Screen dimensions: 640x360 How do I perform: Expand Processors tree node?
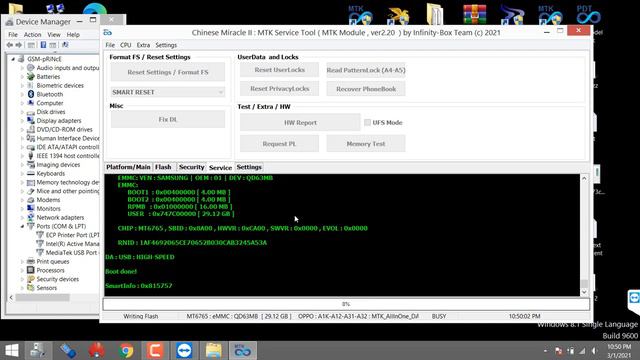pyautogui.click(x=22, y=270)
